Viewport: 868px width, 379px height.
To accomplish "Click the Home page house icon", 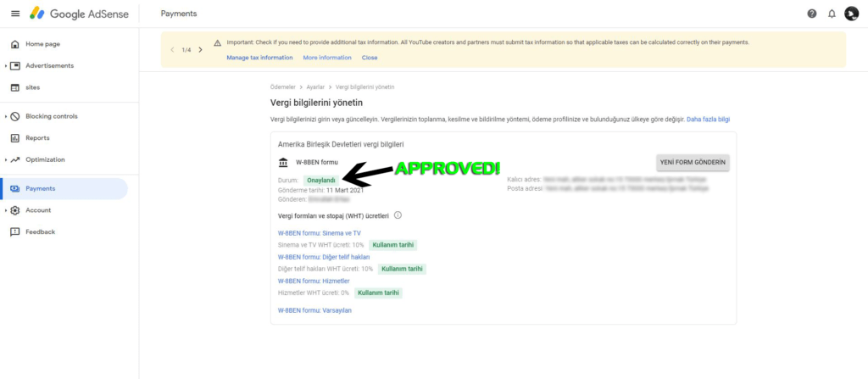I will point(15,44).
